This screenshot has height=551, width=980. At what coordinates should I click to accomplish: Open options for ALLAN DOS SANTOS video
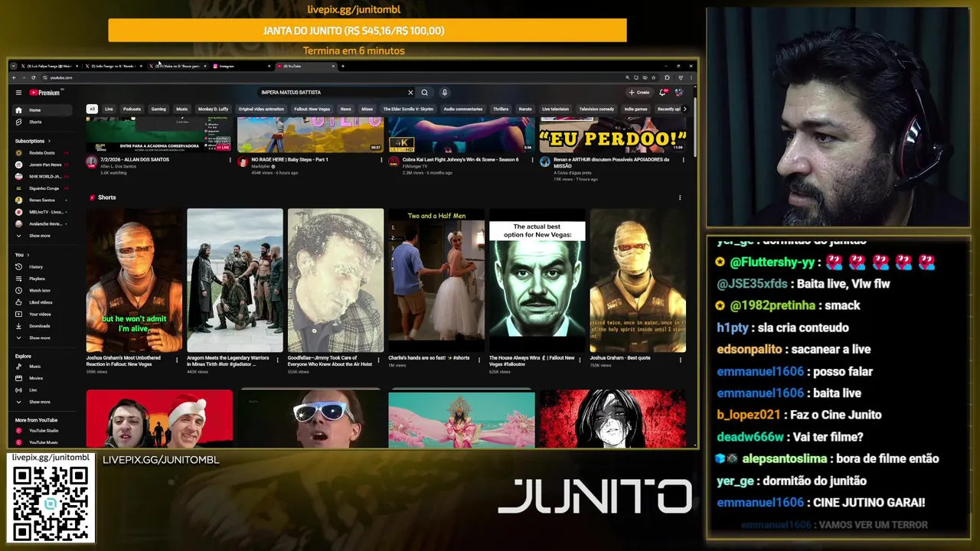tap(230, 160)
